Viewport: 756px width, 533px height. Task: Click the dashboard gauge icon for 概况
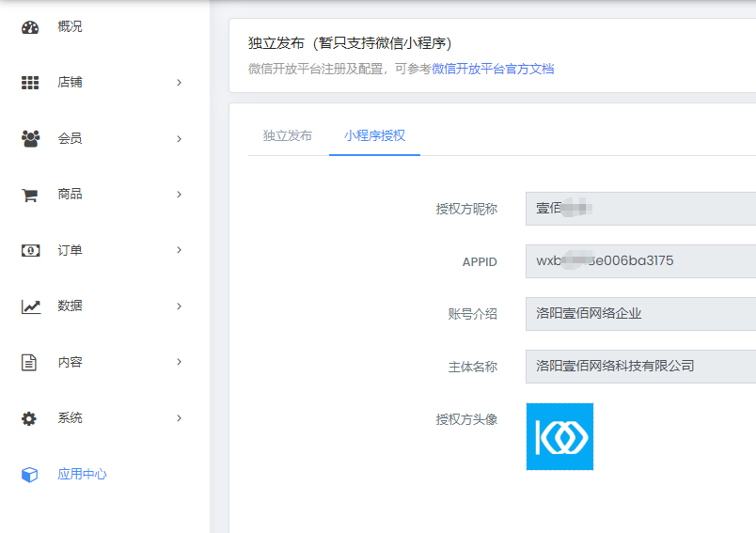click(x=30, y=26)
